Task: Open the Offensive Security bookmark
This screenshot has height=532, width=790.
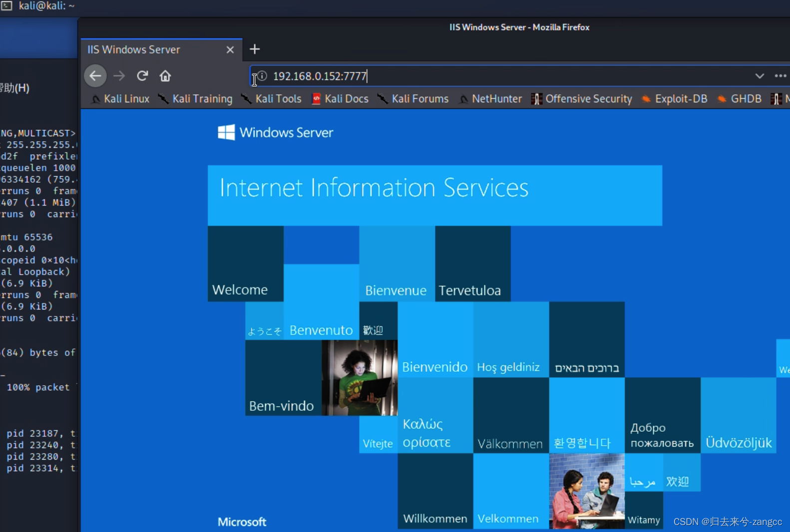Action: tap(582, 99)
